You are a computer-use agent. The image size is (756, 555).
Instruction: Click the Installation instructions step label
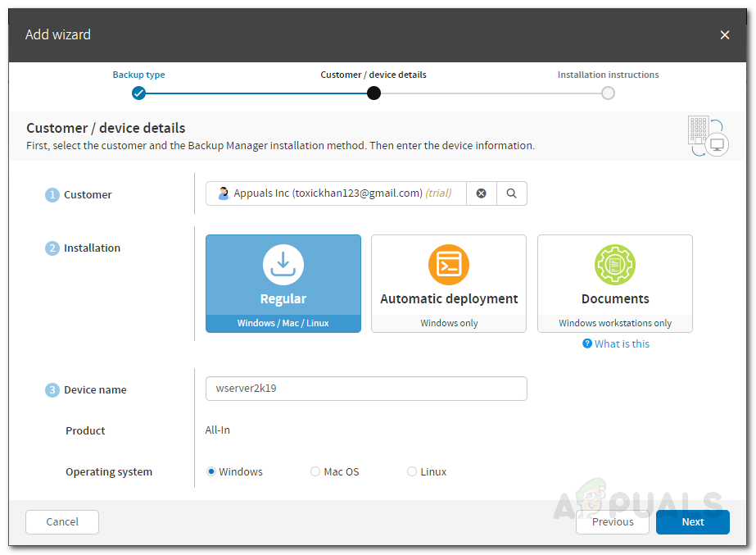[x=608, y=75]
